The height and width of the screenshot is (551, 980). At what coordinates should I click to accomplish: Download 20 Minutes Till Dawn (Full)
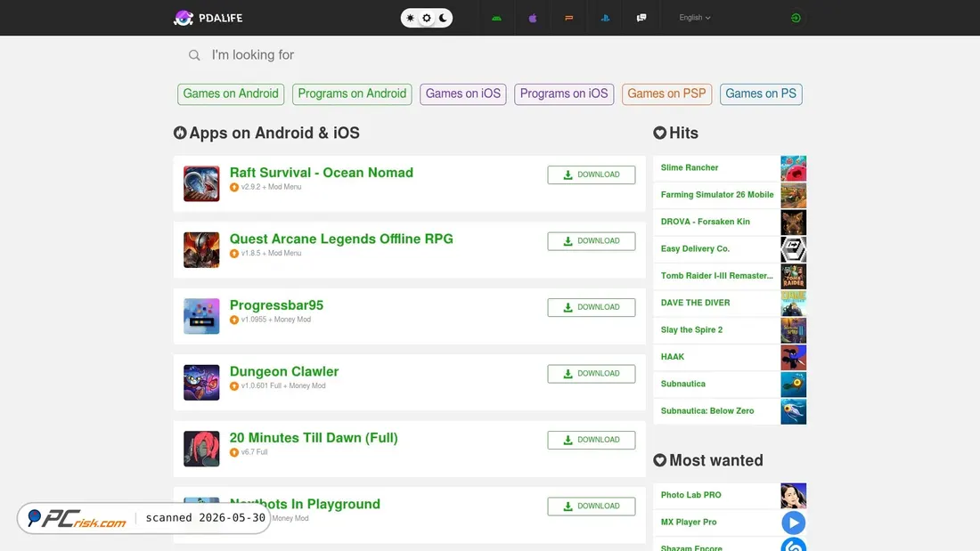(592, 440)
